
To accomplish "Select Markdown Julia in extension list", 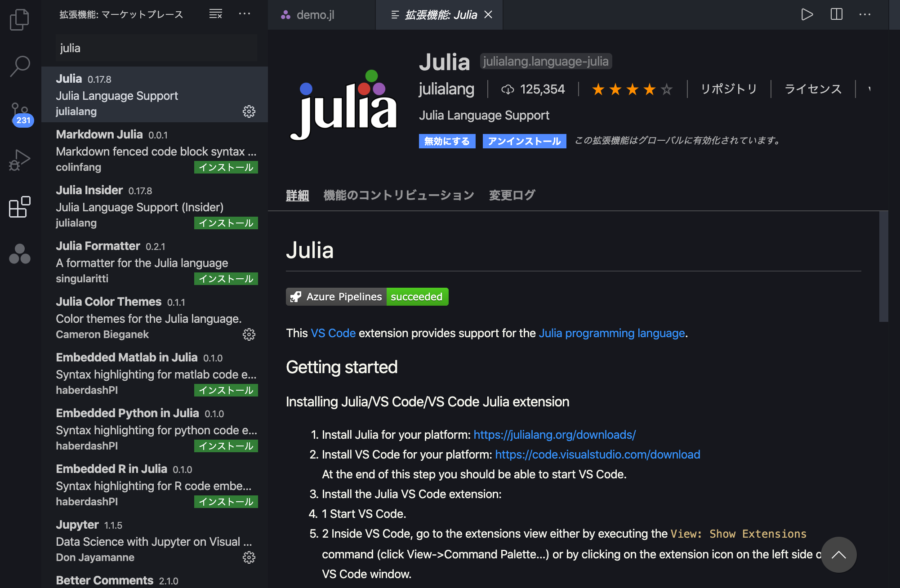I will click(155, 150).
